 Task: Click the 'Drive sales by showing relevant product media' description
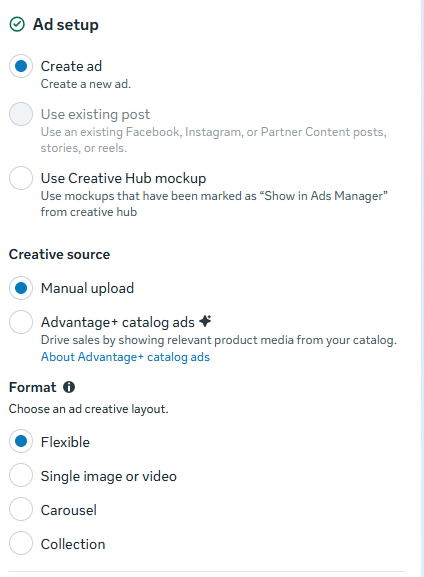click(x=219, y=340)
